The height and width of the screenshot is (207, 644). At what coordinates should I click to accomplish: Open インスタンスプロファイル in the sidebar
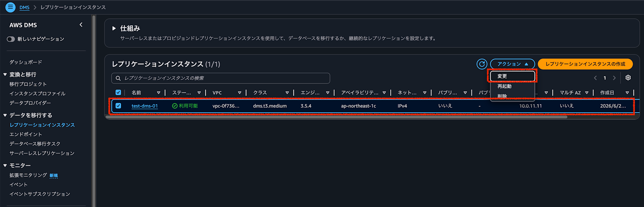tap(37, 94)
